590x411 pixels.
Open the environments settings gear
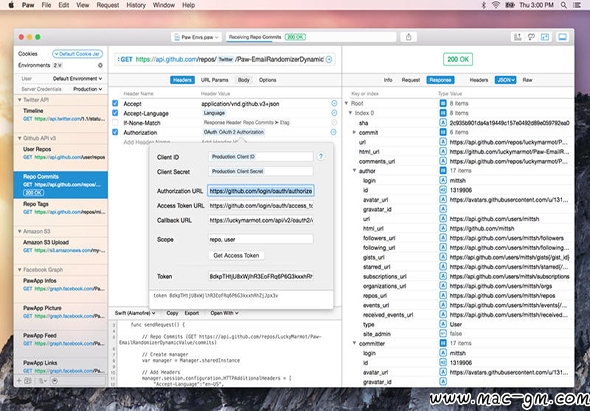pos(100,65)
